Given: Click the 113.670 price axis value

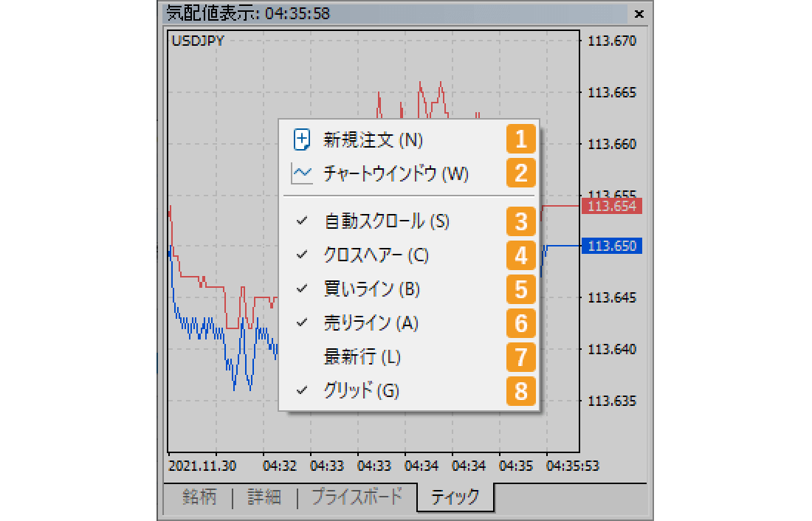Looking at the screenshot, I should tap(612, 41).
